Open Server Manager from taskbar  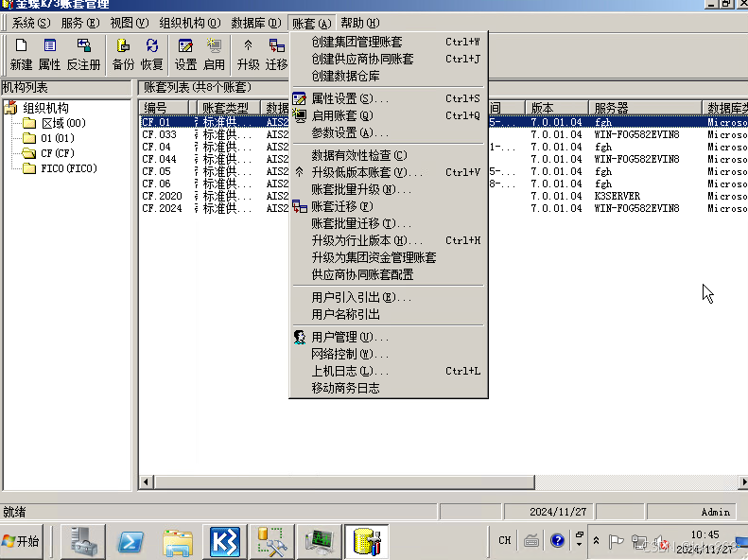coord(83,541)
